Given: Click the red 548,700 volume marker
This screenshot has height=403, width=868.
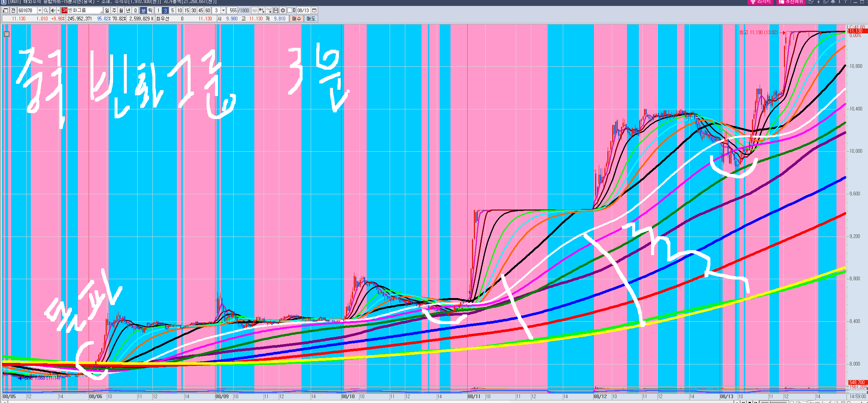Looking at the screenshot, I should point(857,382).
